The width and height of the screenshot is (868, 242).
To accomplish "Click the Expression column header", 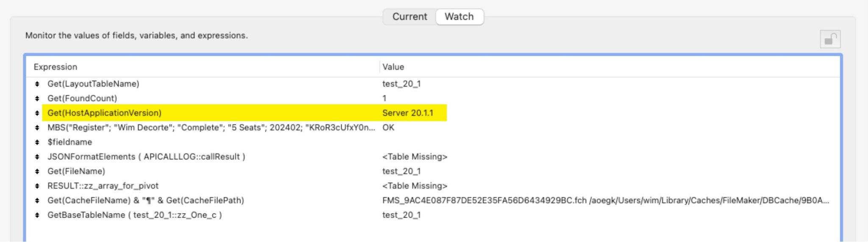I will point(56,67).
